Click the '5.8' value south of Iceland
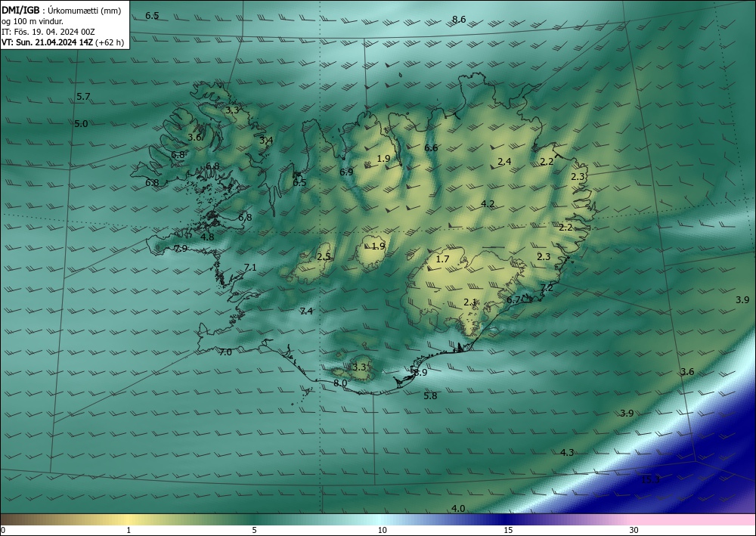The height and width of the screenshot is (536, 756). (x=430, y=396)
